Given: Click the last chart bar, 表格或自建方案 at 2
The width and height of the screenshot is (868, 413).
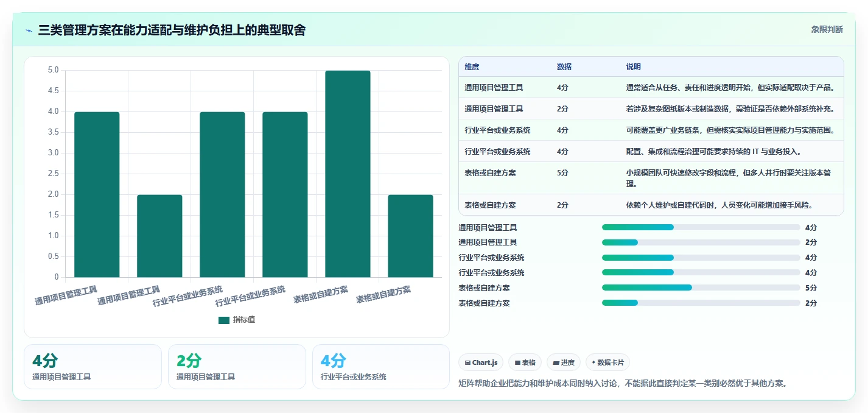Looking at the screenshot, I should click(x=410, y=236).
